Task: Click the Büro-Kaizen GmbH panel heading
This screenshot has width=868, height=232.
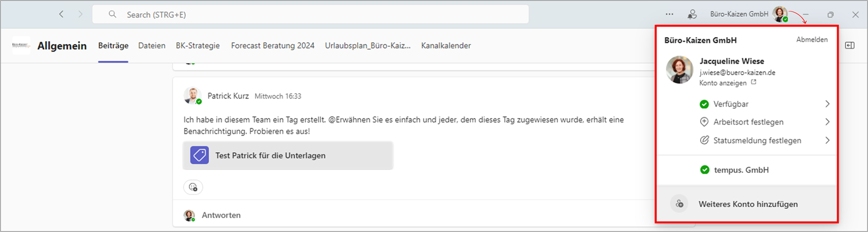Action: 700,40
